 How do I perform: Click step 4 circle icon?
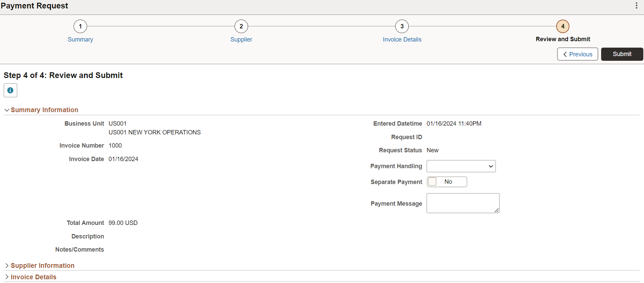[x=563, y=26]
